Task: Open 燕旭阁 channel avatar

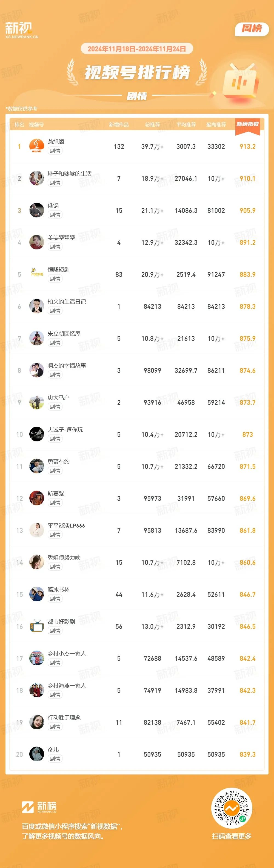Action: point(37,146)
